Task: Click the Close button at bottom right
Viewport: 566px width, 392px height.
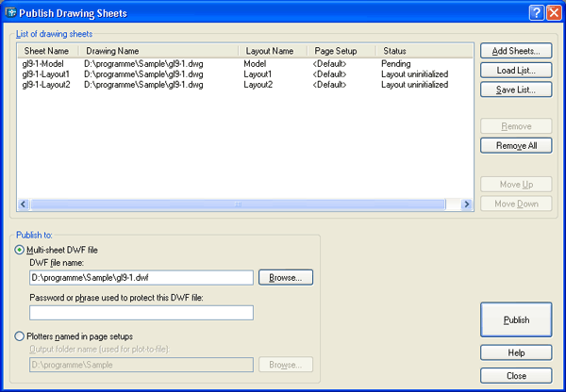Action: coord(515,374)
